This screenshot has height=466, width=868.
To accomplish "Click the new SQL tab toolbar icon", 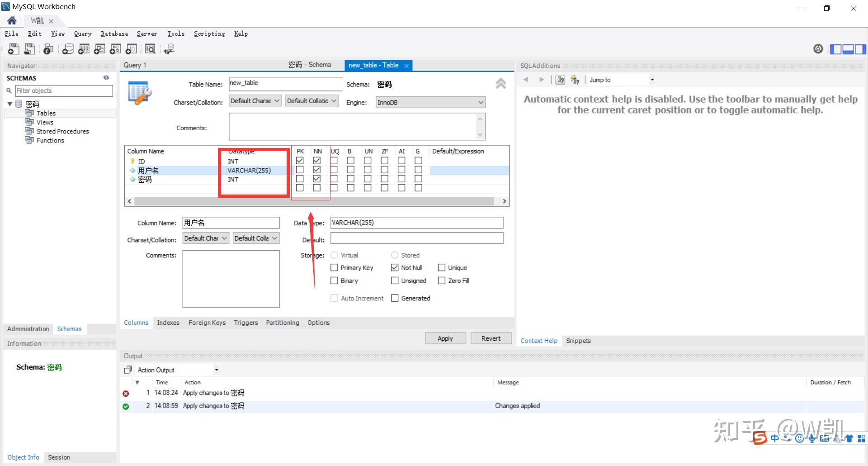I will (x=14, y=49).
